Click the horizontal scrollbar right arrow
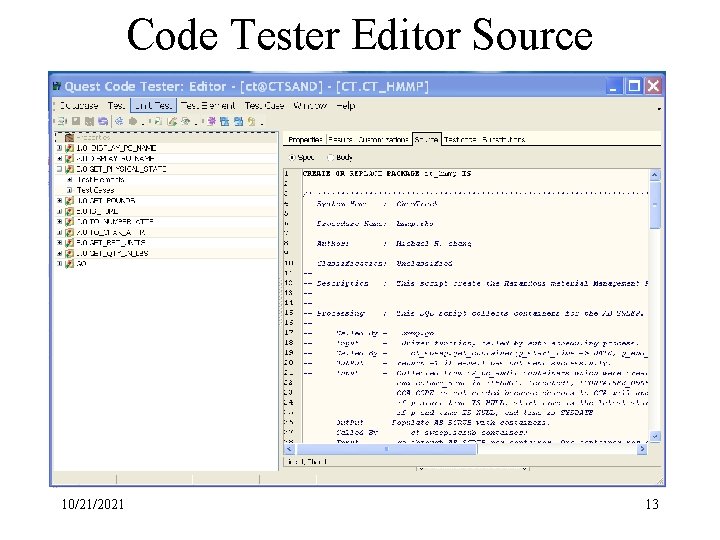 (641, 449)
